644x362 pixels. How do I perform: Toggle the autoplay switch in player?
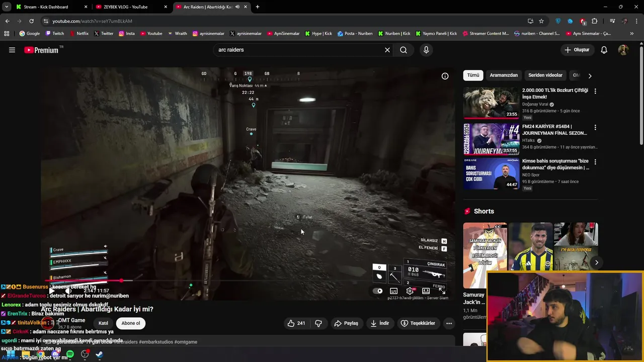tap(378, 291)
